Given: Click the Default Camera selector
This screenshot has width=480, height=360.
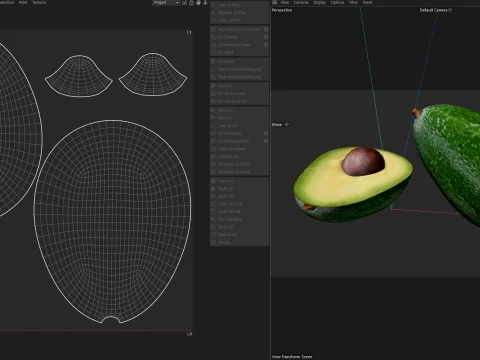Looking at the screenshot, I should 436,10.
